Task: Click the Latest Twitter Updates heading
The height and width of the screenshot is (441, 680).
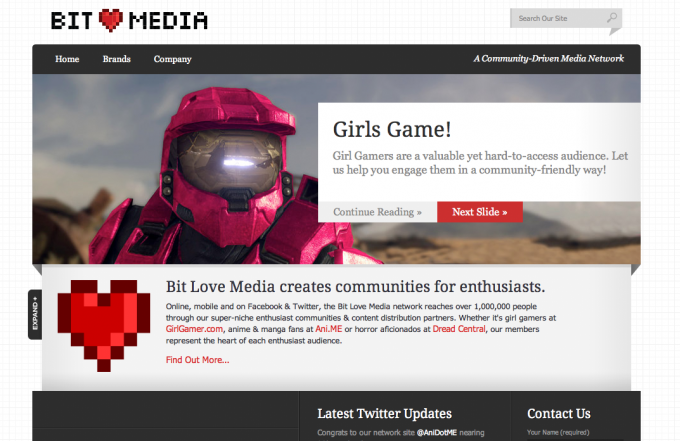Action: coord(384,414)
